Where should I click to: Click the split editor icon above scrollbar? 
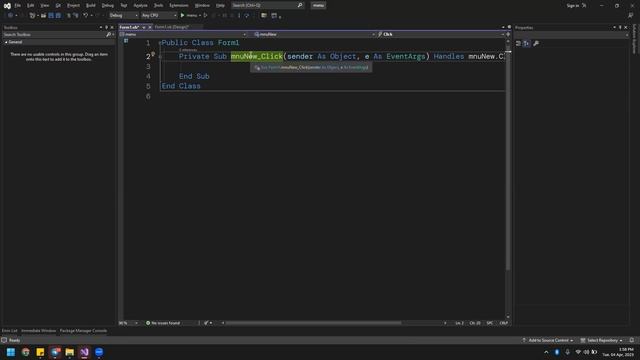508,35
